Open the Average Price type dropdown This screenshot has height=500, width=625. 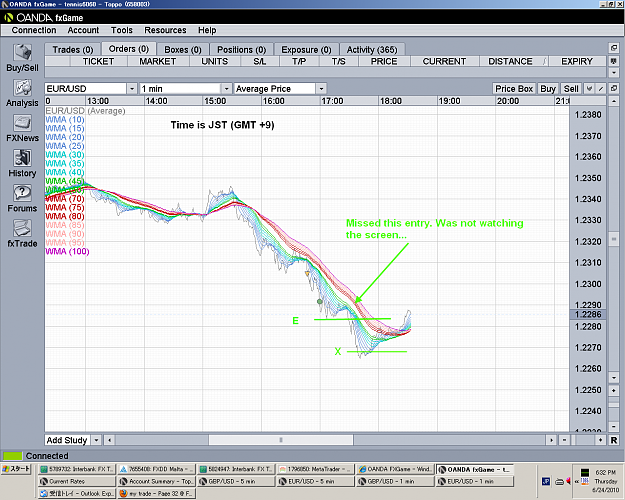(x=321, y=89)
